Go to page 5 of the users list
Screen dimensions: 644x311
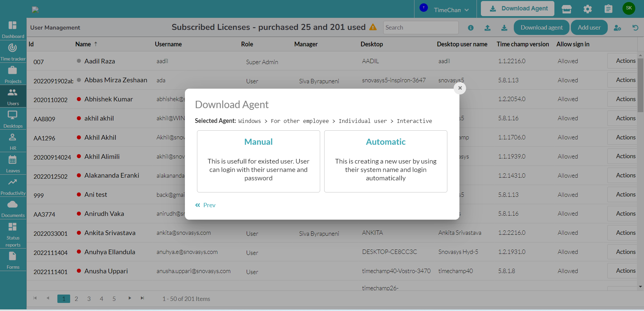click(114, 299)
